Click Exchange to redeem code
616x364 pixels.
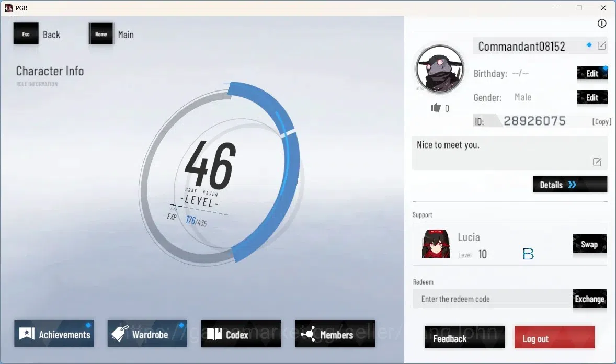tap(589, 299)
